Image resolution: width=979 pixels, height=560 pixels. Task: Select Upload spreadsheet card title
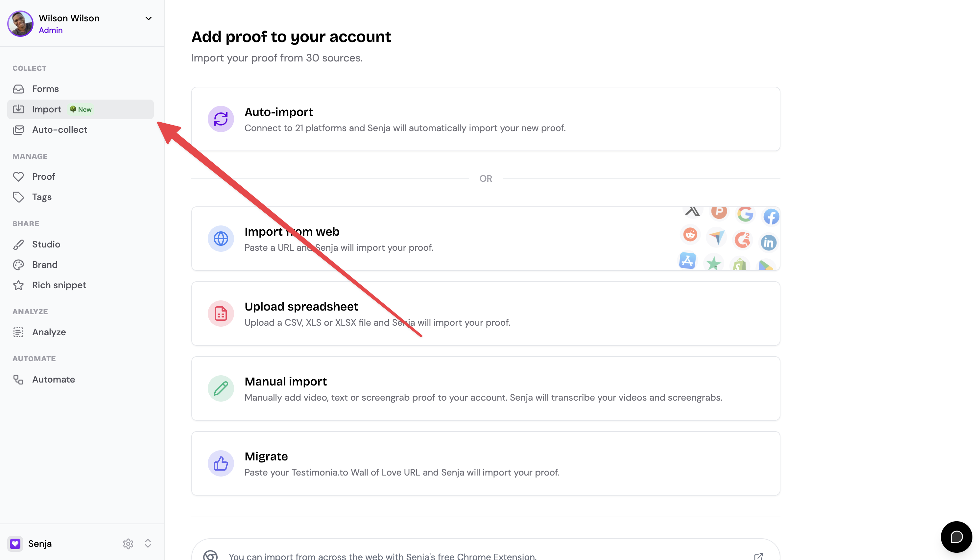pos(301,307)
